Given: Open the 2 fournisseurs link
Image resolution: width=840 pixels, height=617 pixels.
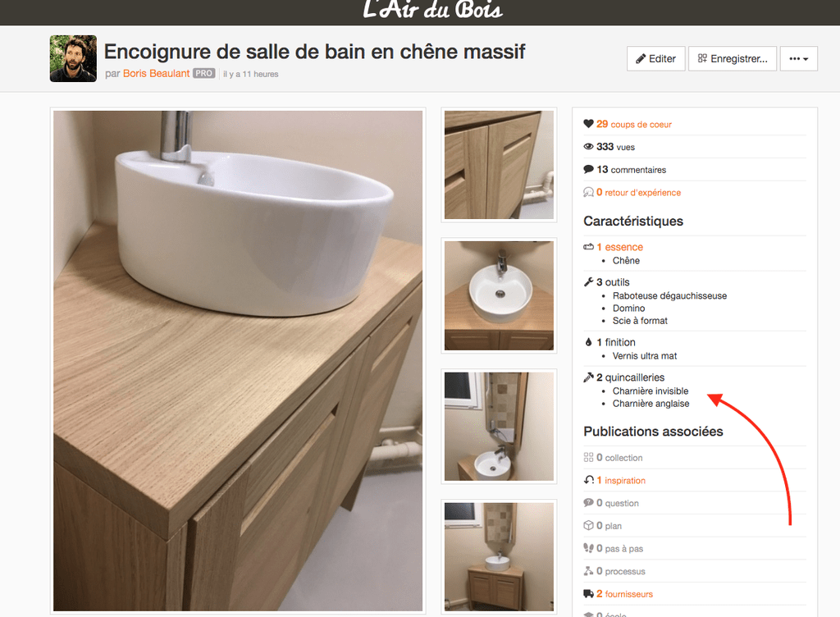Looking at the screenshot, I should 624,594.
